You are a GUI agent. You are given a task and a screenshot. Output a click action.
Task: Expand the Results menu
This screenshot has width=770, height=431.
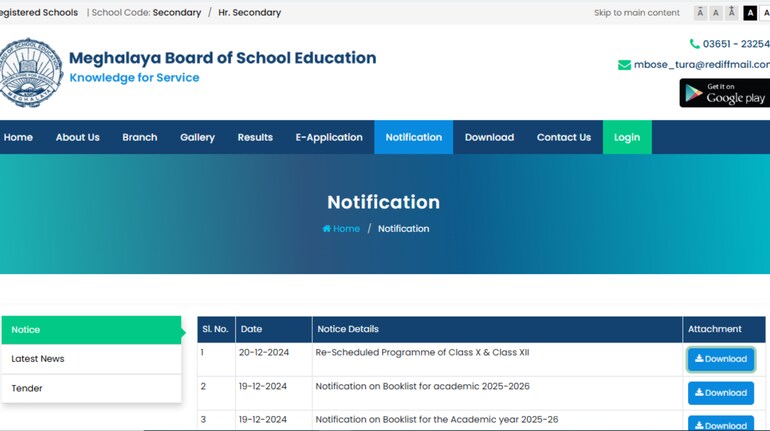pos(255,137)
